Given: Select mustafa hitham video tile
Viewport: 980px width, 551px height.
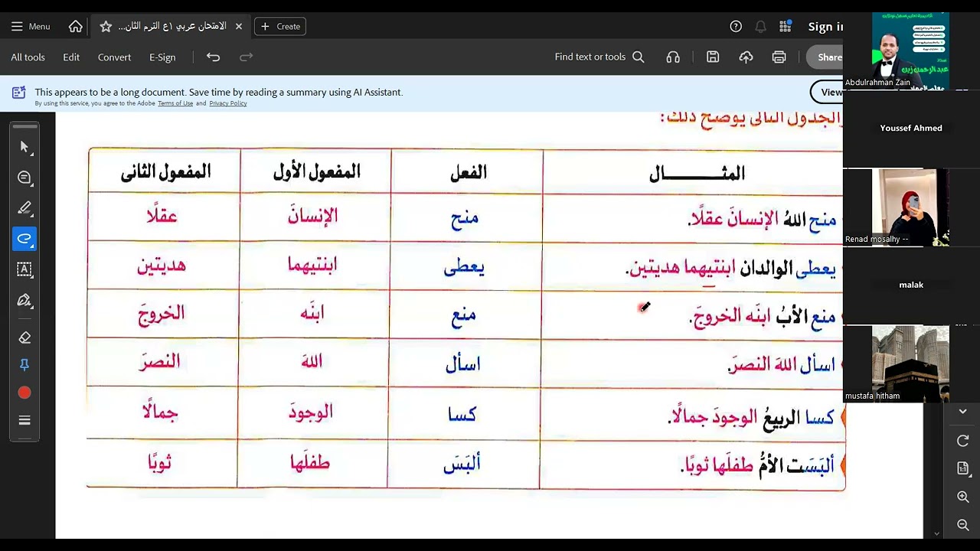Looking at the screenshot, I should tap(910, 364).
